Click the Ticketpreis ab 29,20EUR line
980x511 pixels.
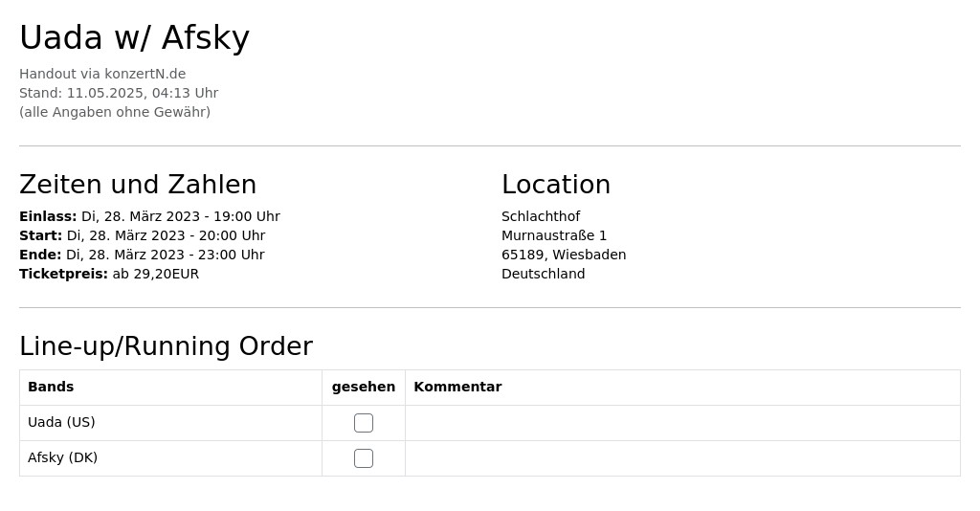[109, 274]
